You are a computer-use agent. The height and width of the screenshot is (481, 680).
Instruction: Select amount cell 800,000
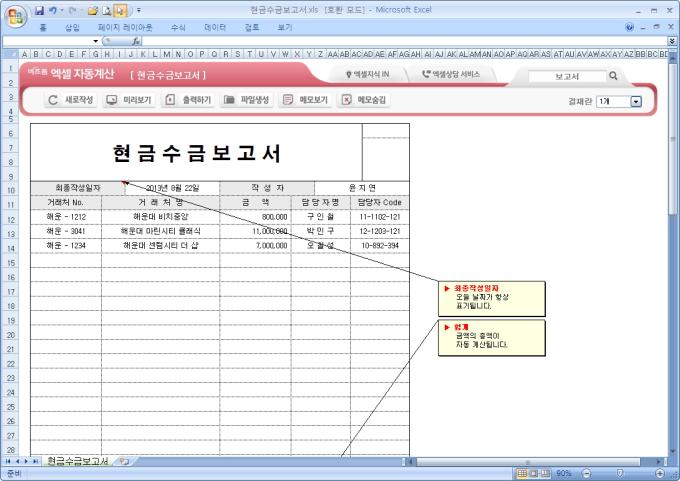click(x=255, y=217)
